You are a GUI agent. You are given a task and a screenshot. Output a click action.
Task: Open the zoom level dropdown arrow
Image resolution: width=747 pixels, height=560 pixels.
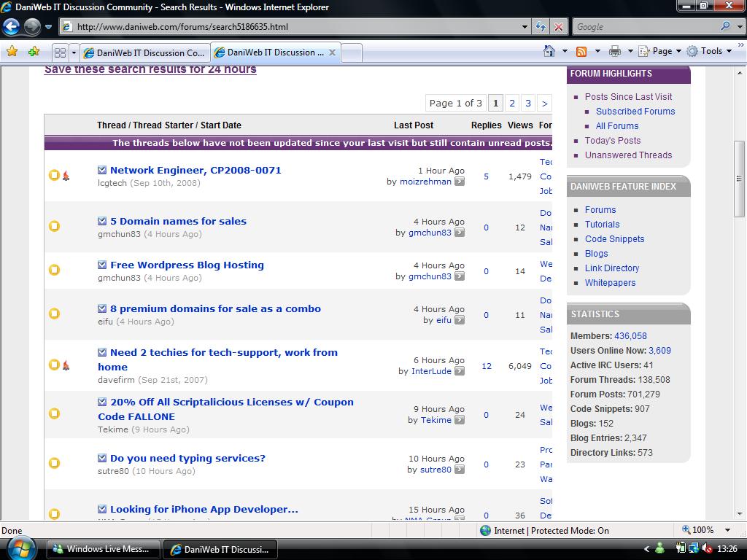coord(727,530)
